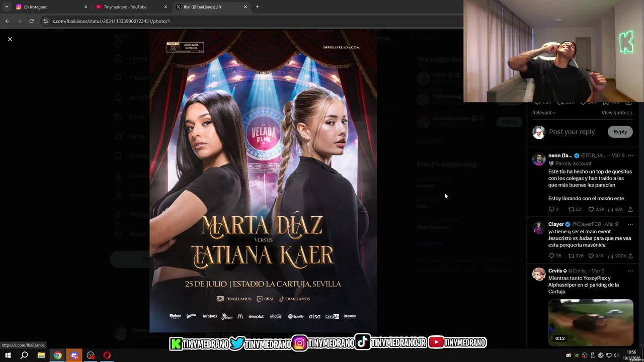The width and height of the screenshot is (644, 362).
Task: Close the Instagram tab
Action: [86, 7]
